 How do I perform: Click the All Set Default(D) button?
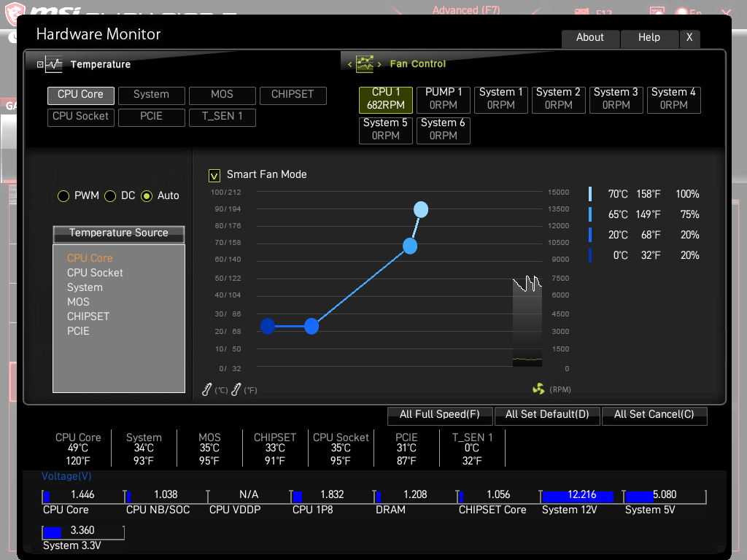click(547, 415)
